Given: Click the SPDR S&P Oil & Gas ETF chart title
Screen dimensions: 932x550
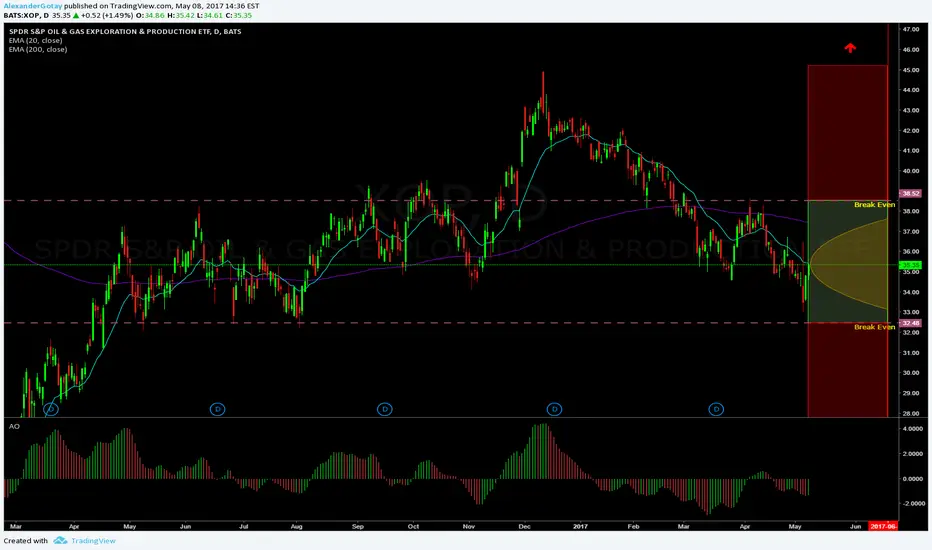Looking at the screenshot, I should tap(125, 32).
